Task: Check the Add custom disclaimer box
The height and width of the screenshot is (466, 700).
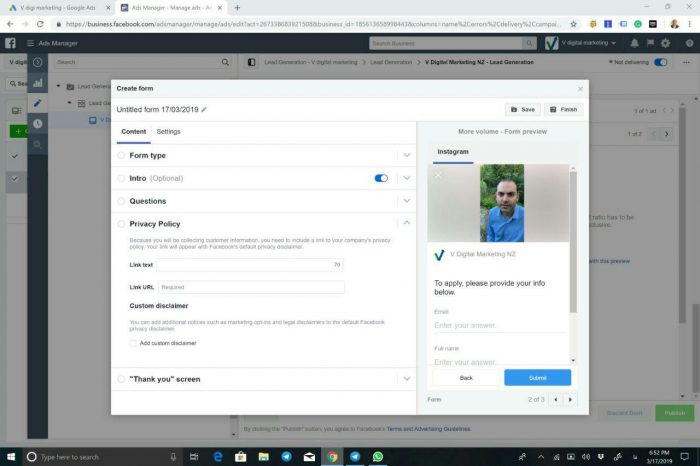Action: (x=133, y=343)
